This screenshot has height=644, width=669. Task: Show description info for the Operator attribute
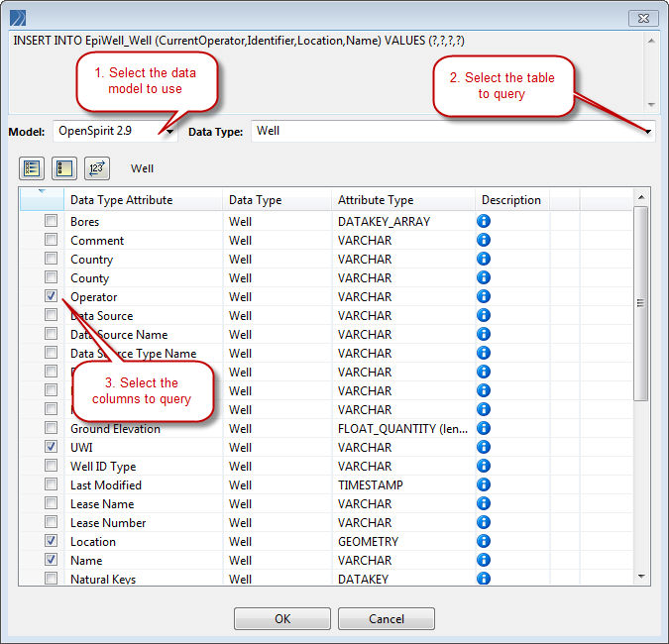point(484,297)
